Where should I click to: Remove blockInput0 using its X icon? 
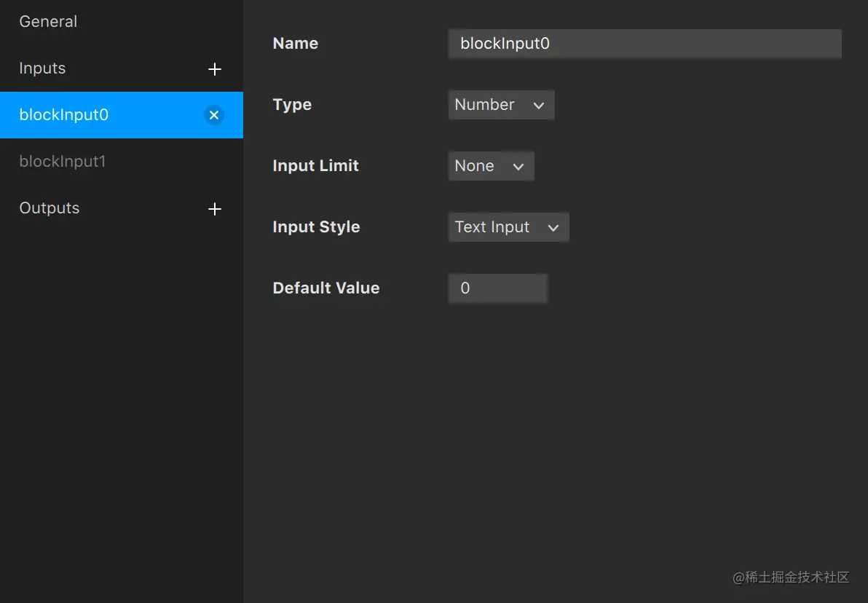[214, 115]
